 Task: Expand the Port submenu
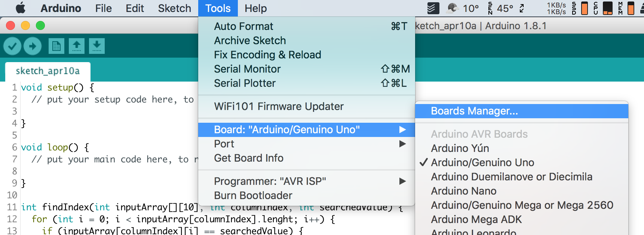pyautogui.click(x=224, y=144)
